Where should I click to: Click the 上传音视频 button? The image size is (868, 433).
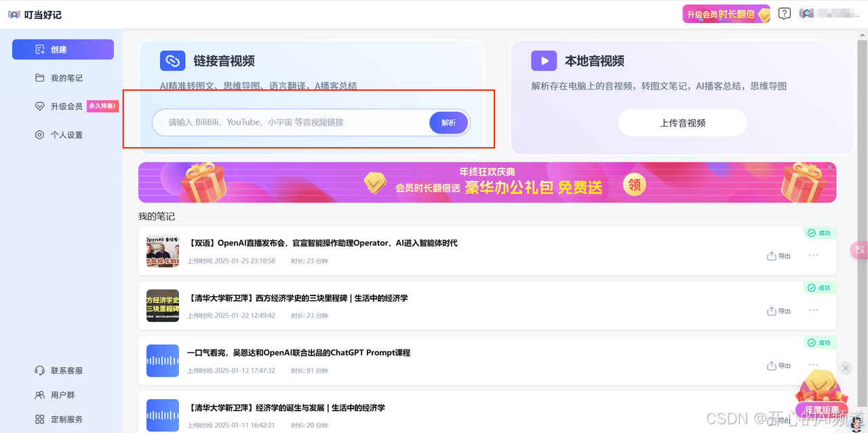tap(682, 123)
